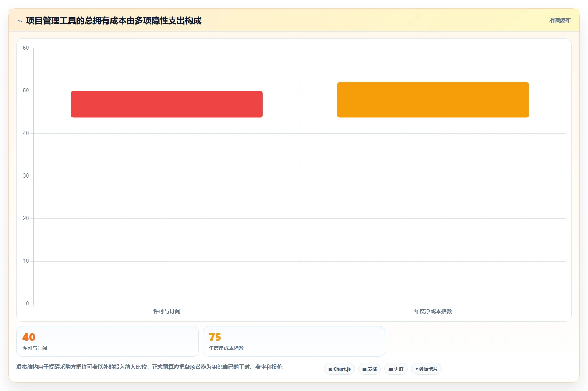
Task: Click the red 许可与订阅 waterfall bar
Action: pyautogui.click(x=167, y=104)
